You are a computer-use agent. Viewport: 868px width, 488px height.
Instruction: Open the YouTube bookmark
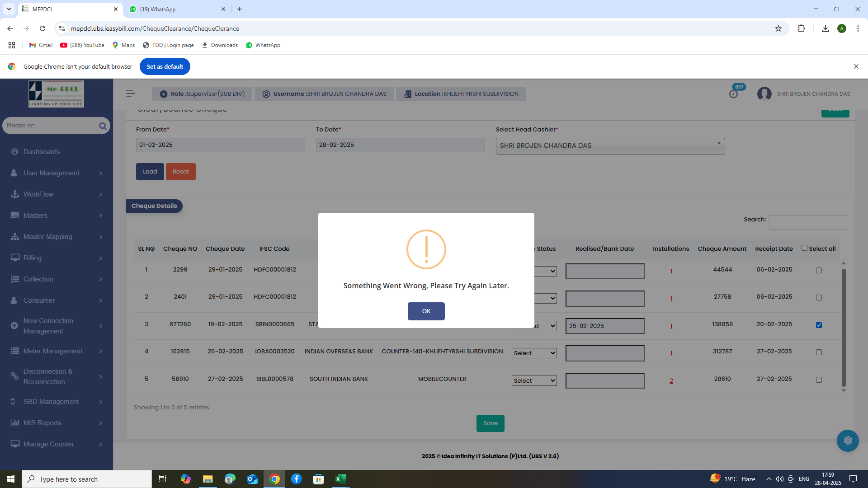pyautogui.click(x=82, y=45)
